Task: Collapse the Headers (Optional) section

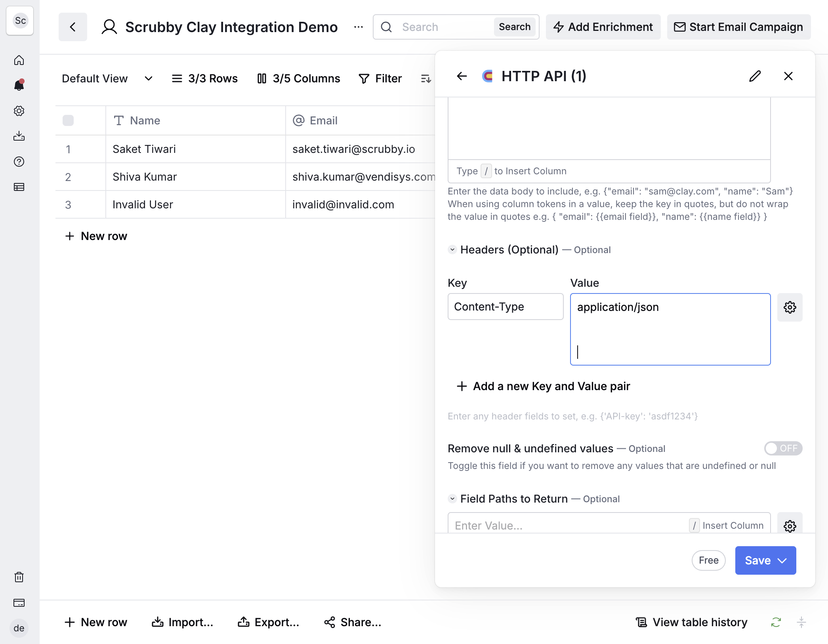Action: click(x=452, y=250)
